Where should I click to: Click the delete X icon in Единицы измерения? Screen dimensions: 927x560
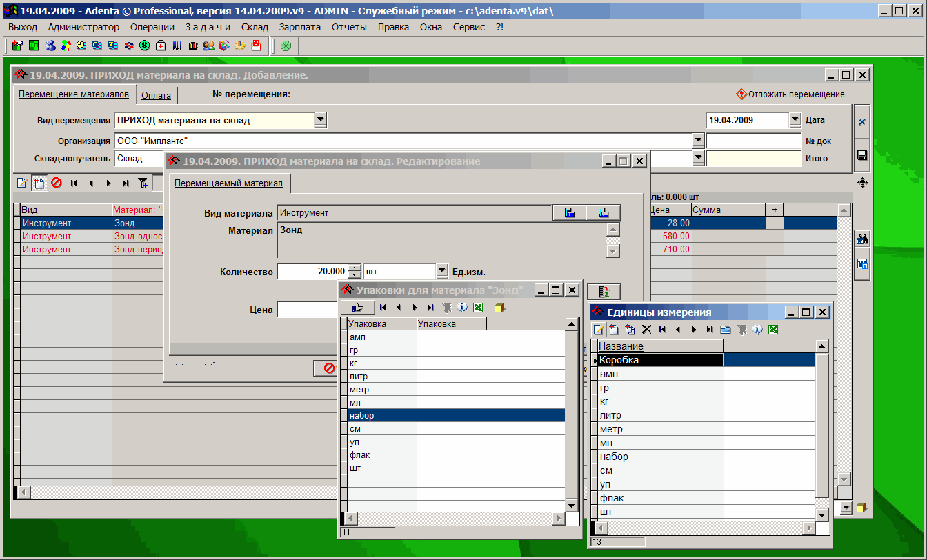point(646,330)
